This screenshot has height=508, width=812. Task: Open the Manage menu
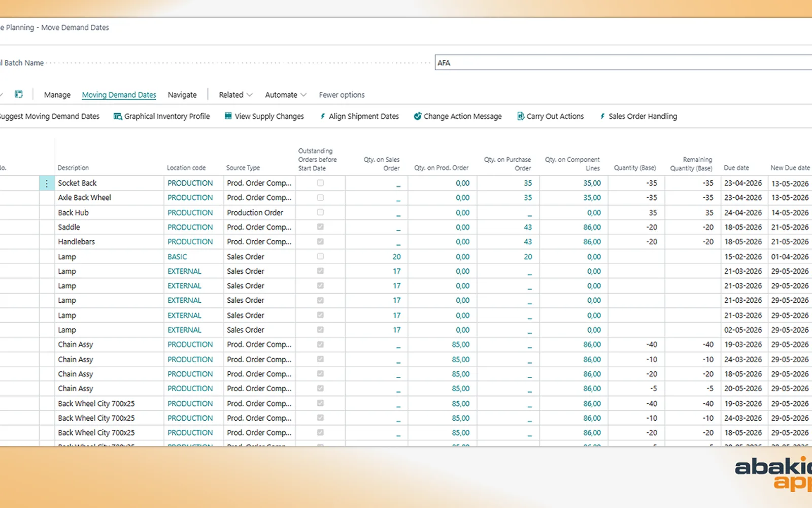[x=57, y=95]
